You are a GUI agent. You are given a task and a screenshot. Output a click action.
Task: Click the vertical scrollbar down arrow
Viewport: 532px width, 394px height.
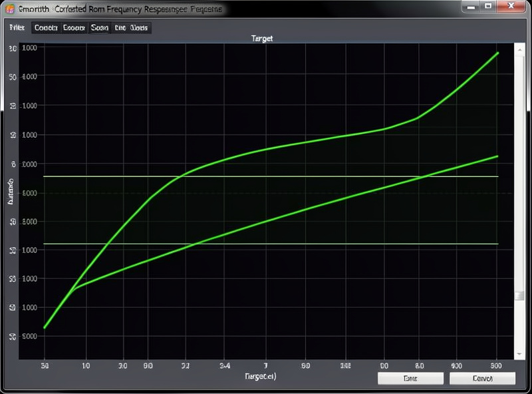519,353
